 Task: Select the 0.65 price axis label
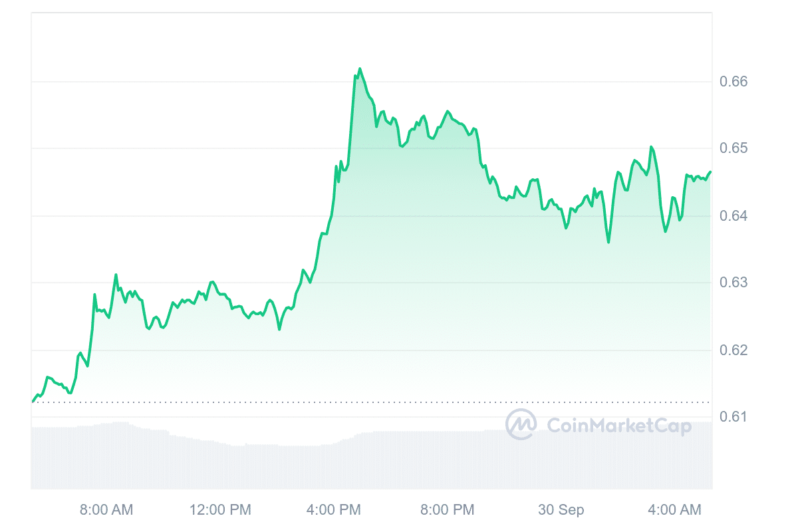734,148
